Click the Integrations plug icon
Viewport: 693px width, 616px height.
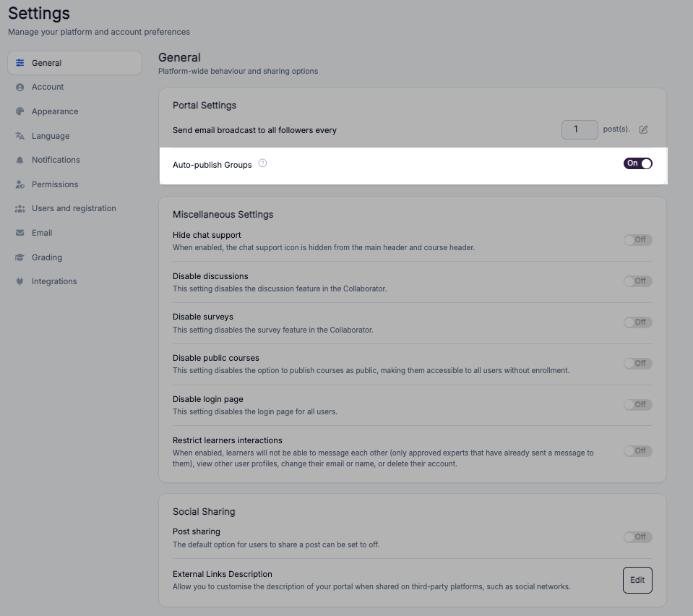coord(20,281)
